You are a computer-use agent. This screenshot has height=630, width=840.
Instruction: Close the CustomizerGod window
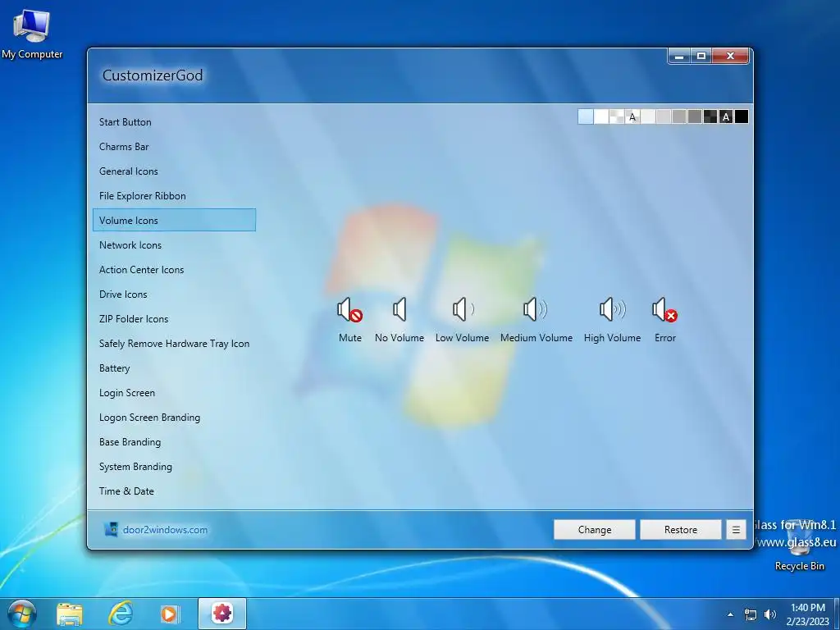point(730,56)
